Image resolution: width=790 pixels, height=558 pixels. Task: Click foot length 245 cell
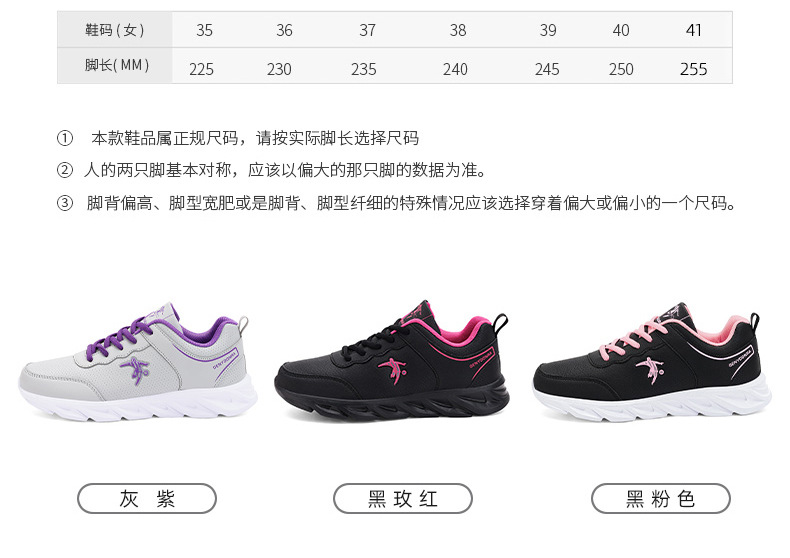point(547,69)
